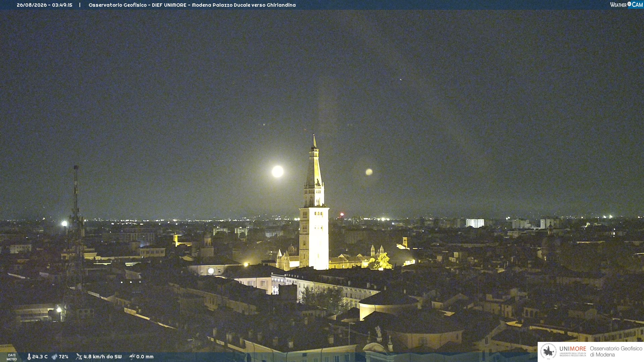Click the camera lens in WeatherCam logo
Image resolution: width=644 pixels, height=362 pixels.
pos(629,4)
